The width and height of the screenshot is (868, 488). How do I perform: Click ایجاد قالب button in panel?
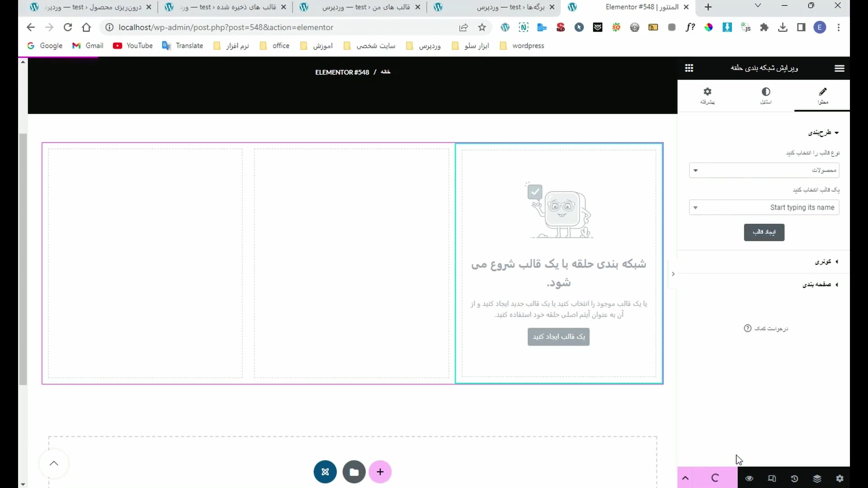click(764, 232)
